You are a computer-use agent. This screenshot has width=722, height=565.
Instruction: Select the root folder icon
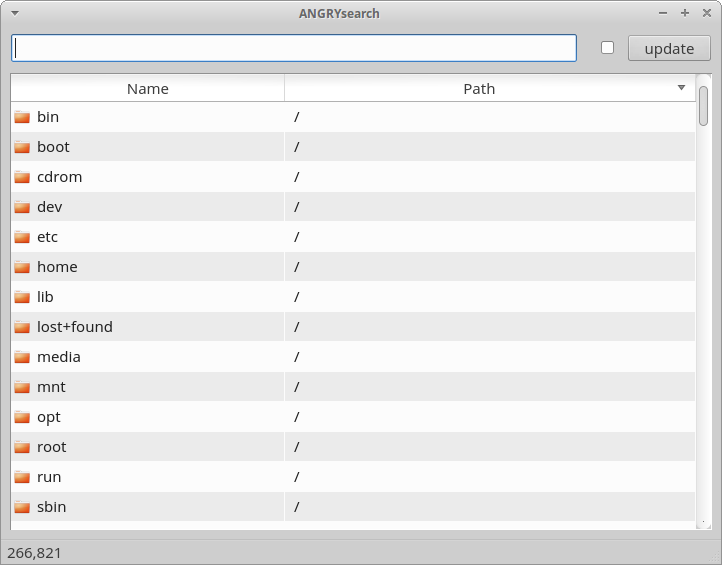tap(22, 447)
